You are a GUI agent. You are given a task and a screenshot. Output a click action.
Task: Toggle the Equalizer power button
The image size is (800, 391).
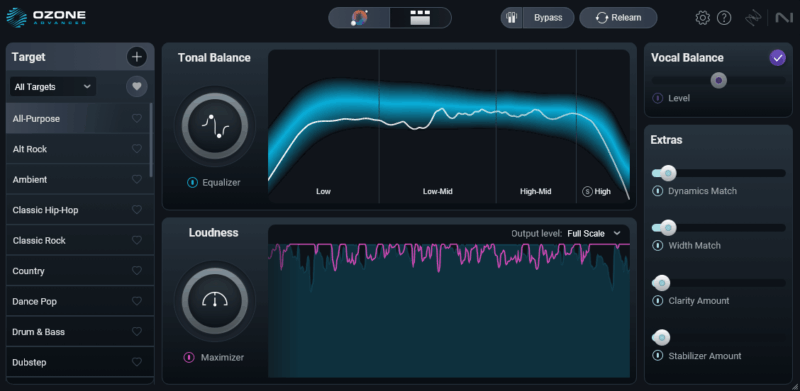[x=192, y=182]
